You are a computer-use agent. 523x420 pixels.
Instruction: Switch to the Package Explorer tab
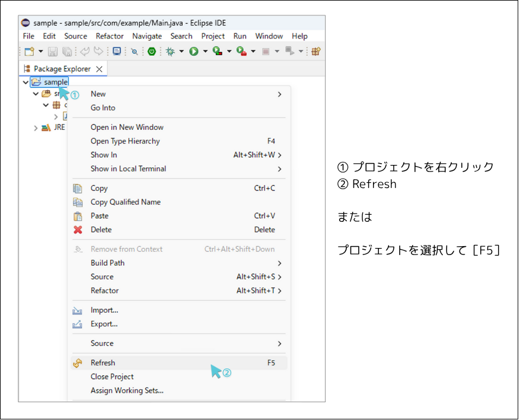coord(63,69)
